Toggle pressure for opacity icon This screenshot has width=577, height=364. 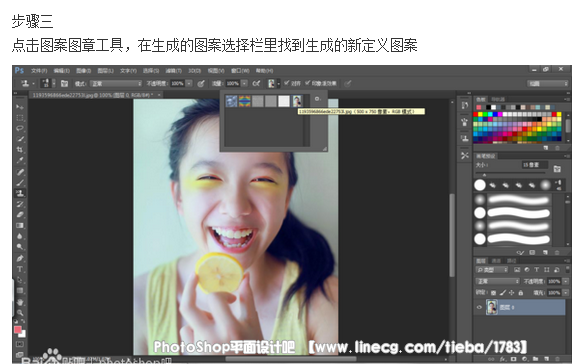201,84
